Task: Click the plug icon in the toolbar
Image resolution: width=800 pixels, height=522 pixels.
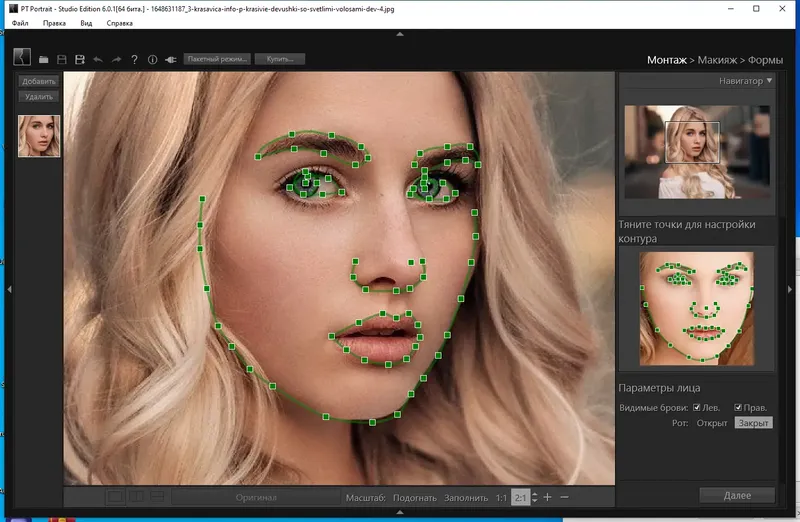Action: click(170, 60)
